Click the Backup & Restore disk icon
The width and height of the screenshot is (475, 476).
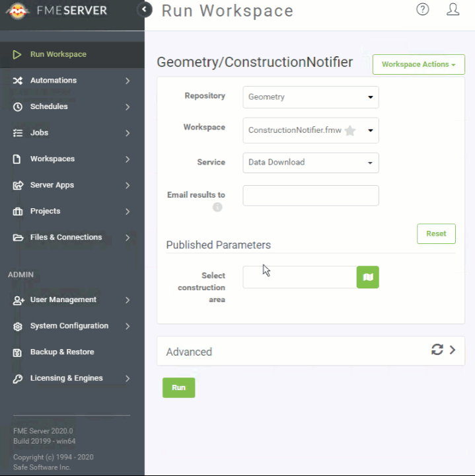point(17,352)
